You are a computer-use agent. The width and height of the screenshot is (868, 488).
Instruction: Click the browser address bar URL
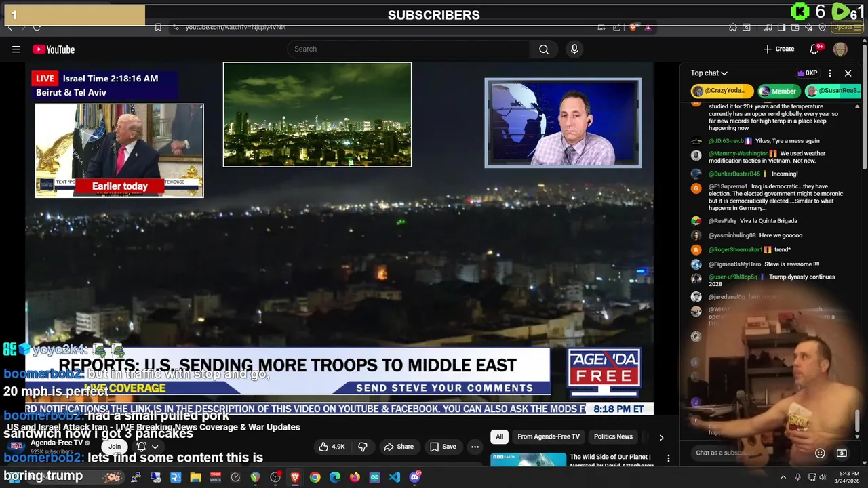tap(235, 27)
